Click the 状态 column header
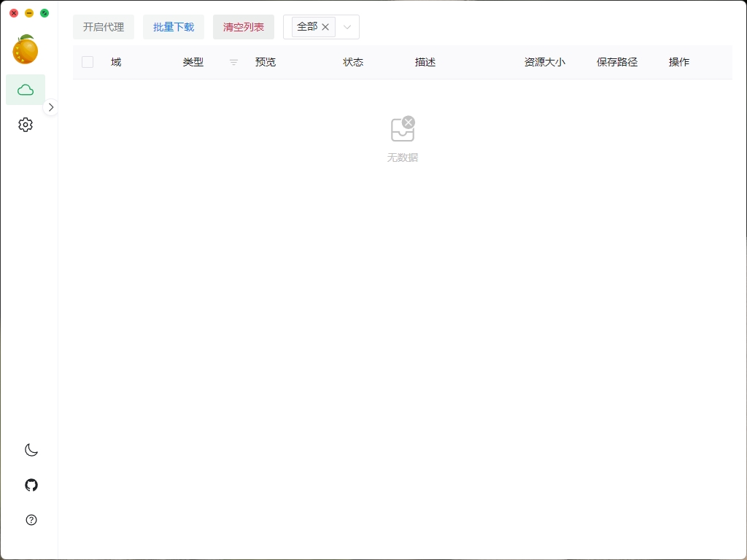Viewport: 747px width, 560px height. (353, 63)
